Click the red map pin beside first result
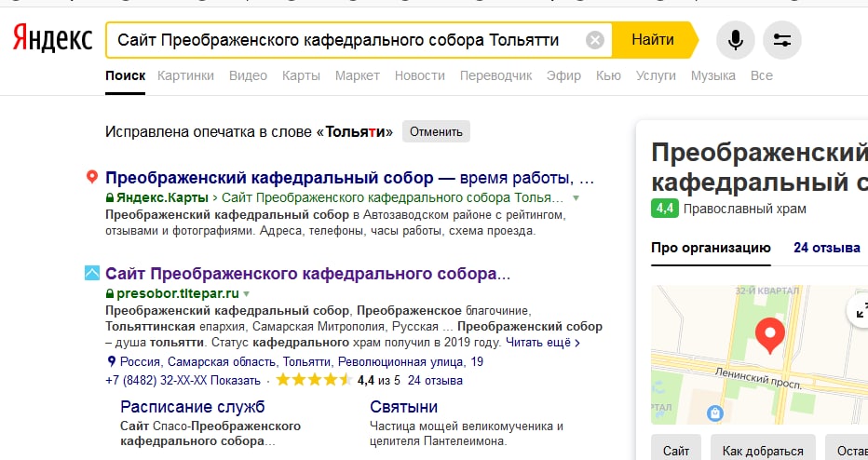Screen dimensions: 868x460 [92, 177]
